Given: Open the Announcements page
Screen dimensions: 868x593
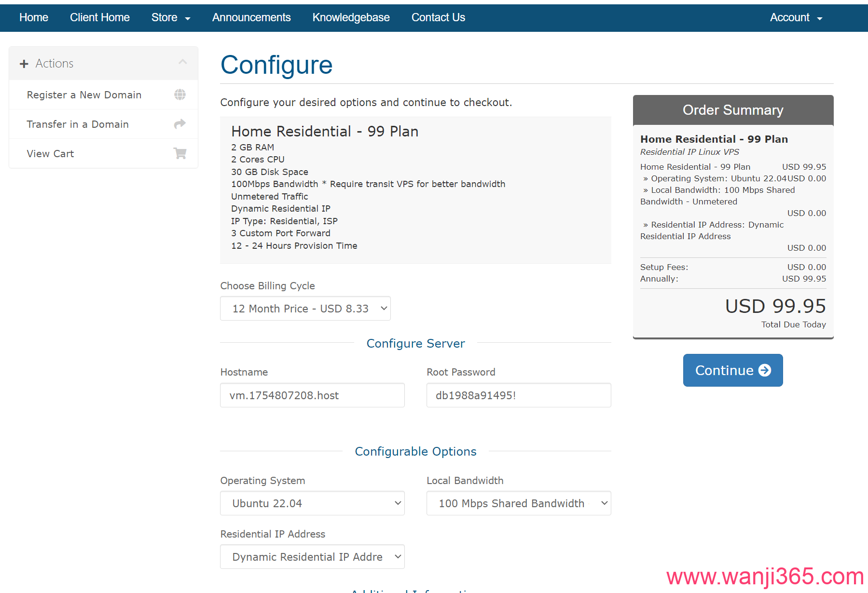Looking at the screenshot, I should [251, 18].
